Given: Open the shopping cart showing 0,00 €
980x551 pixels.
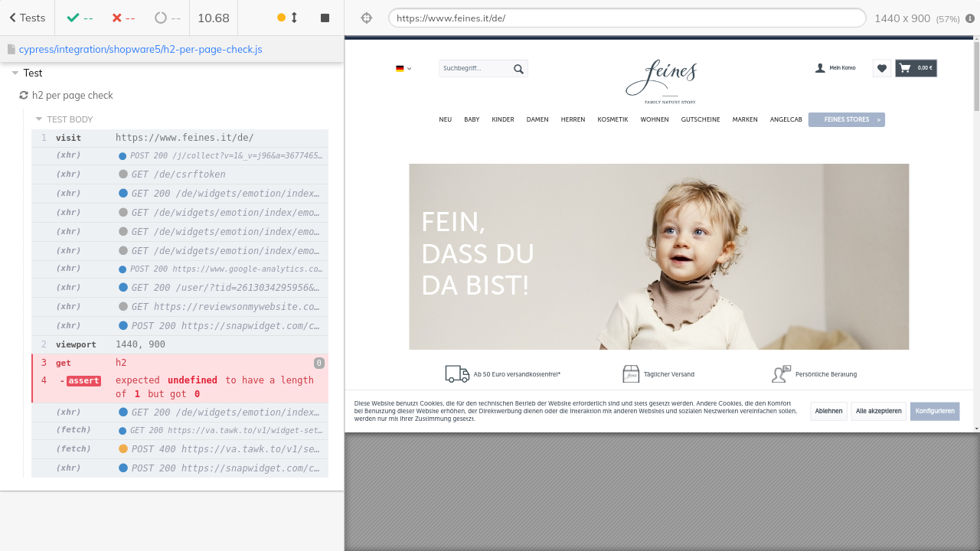Looking at the screenshot, I should coord(916,68).
